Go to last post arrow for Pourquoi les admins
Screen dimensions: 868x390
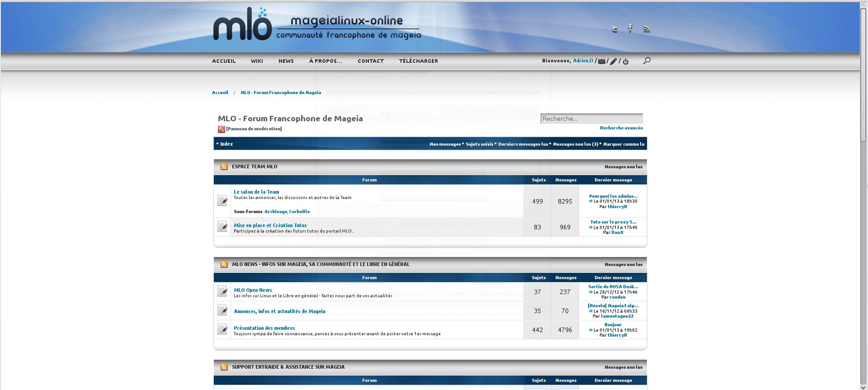(591, 201)
